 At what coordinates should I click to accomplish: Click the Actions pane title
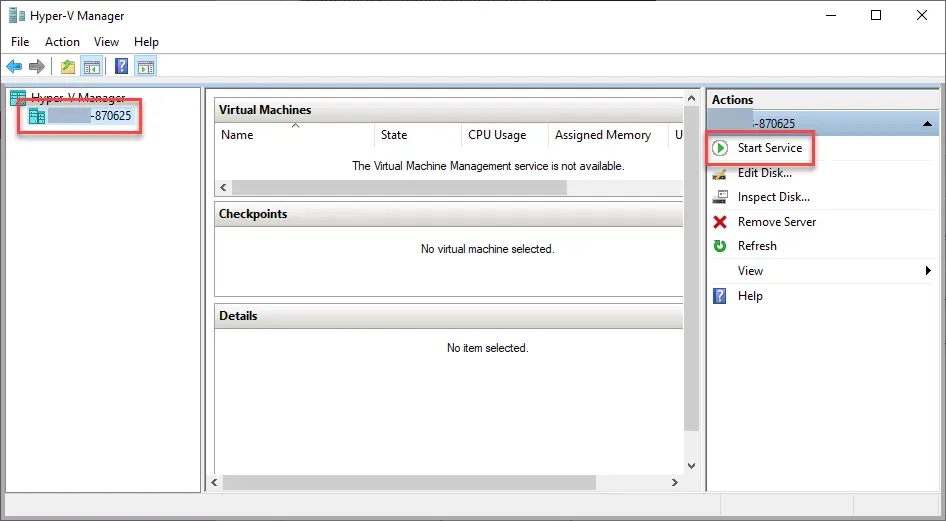point(732,100)
